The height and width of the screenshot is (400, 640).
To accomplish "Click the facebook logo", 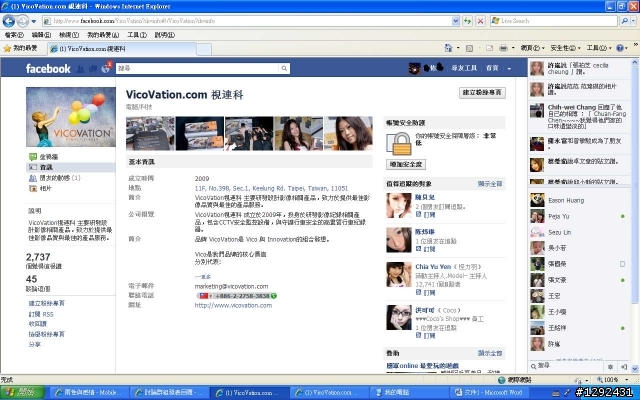I will 48,69.
